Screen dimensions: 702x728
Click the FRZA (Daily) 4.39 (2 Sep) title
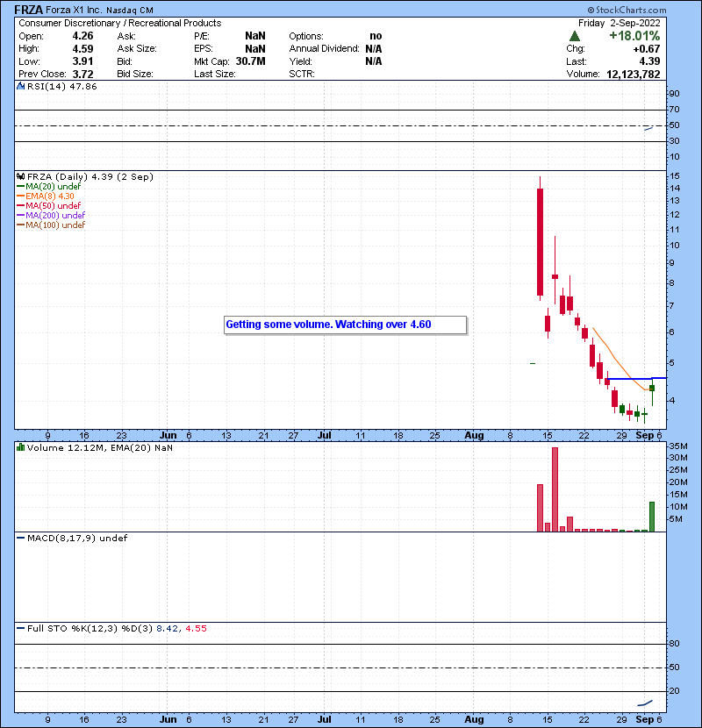(90, 176)
